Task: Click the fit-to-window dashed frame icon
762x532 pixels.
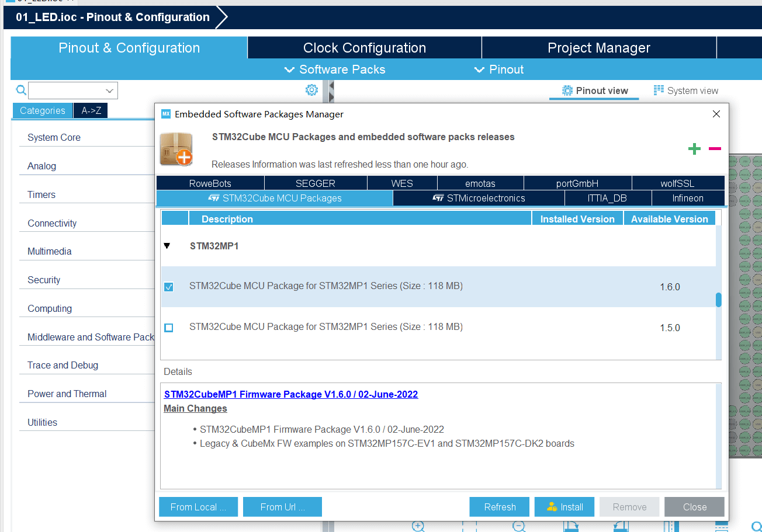Action: [469, 526]
